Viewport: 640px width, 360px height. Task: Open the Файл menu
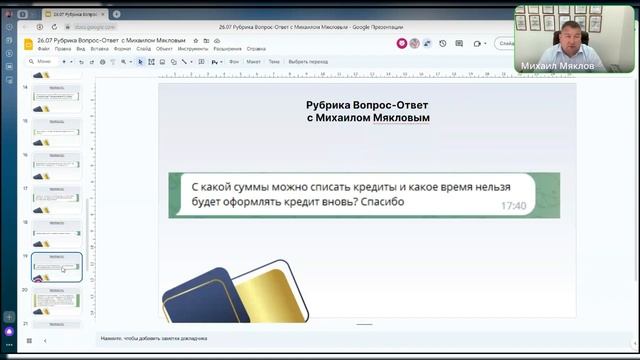coord(44,49)
